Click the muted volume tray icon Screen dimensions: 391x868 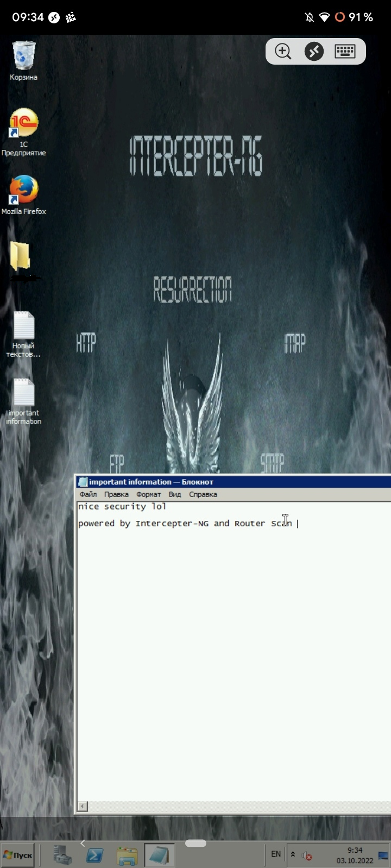pyautogui.click(x=307, y=856)
